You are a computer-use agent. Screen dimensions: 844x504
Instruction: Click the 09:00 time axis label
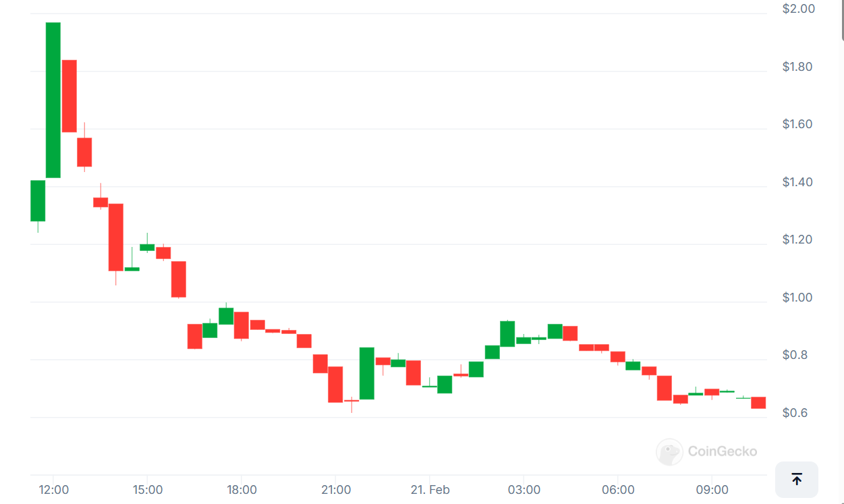(712, 490)
